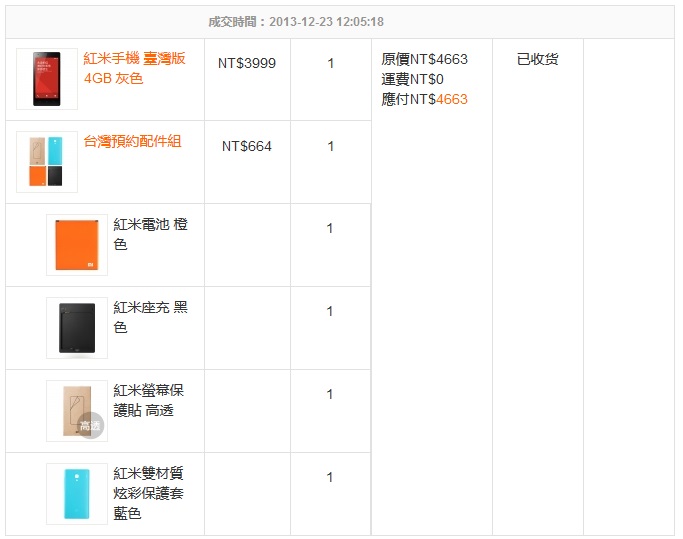Screen dimensions: 683x539
Task: Open the 紅米手機 臺灣版 4GB 灰色 product link
Action: point(134,68)
